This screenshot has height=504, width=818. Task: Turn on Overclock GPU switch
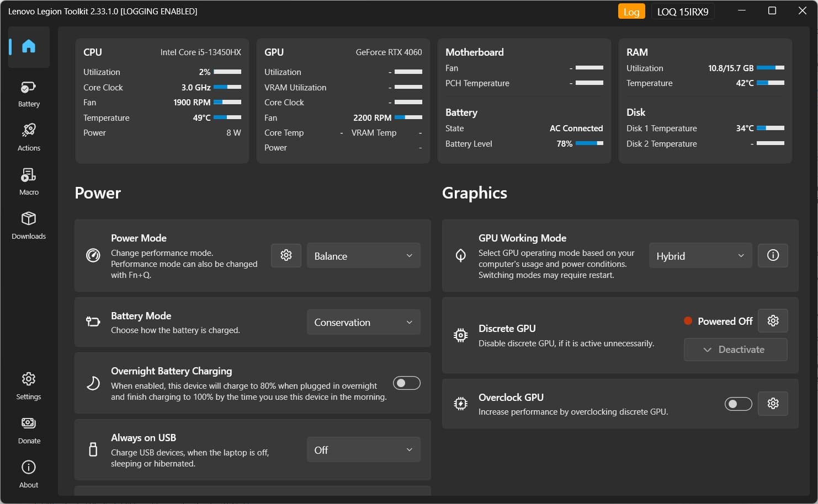[x=739, y=404]
